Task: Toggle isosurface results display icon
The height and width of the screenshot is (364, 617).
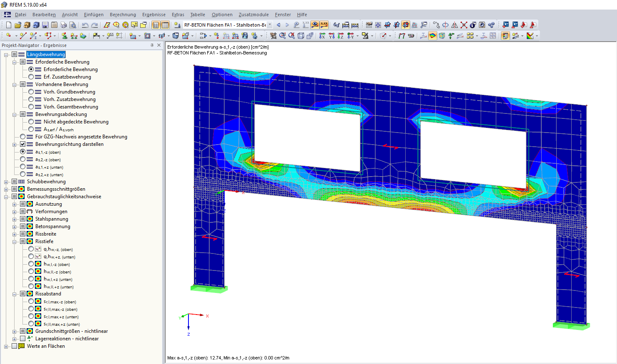Action: pos(433,36)
